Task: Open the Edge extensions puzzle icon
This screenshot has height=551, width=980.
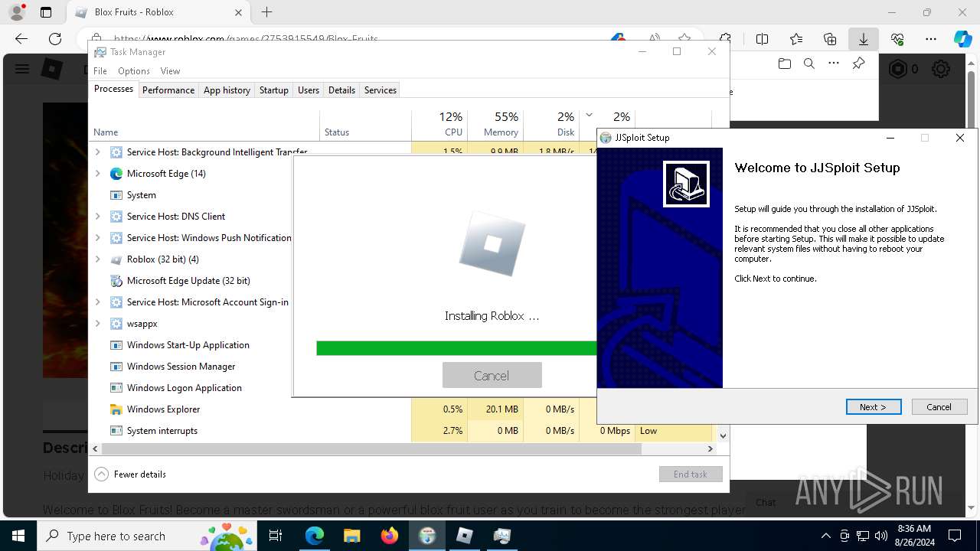Action: (x=726, y=39)
